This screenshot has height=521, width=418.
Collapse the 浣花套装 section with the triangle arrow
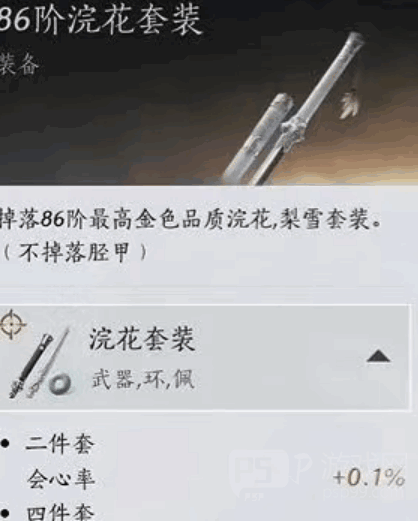pyautogui.click(x=378, y=356)
